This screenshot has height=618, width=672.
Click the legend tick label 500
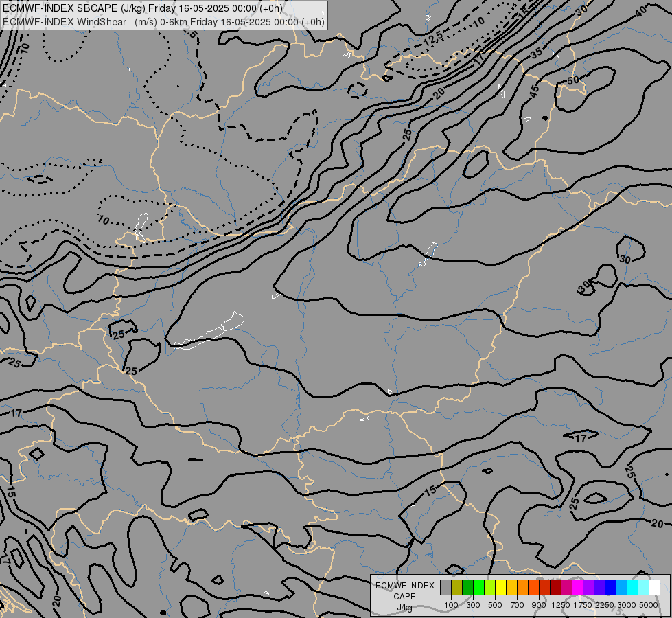click(495, 605)
